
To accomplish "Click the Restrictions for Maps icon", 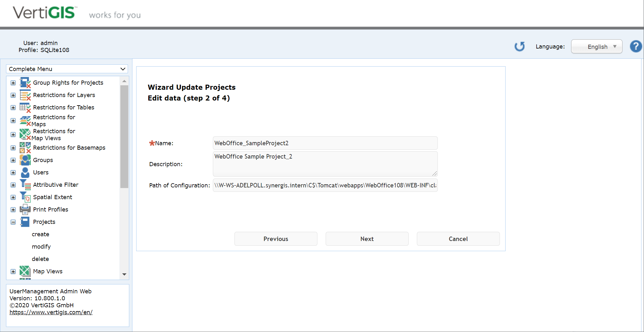I will (x=25, y=120).
